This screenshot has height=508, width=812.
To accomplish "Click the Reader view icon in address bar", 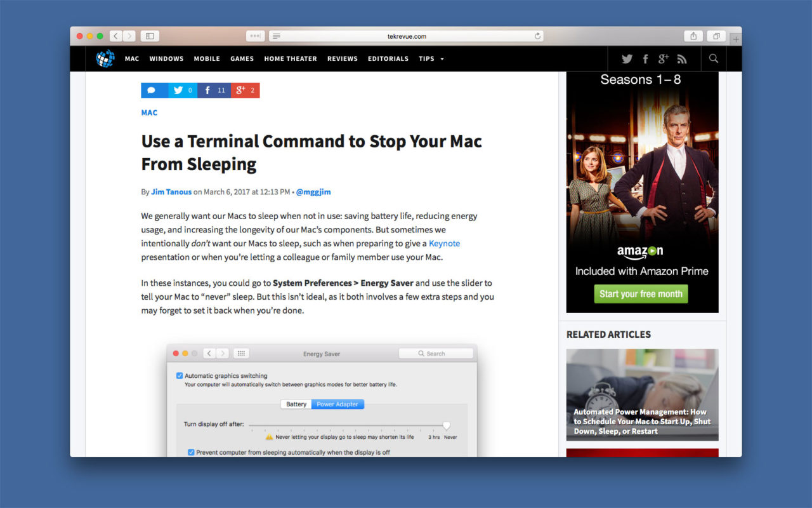I will pos(277,36).
